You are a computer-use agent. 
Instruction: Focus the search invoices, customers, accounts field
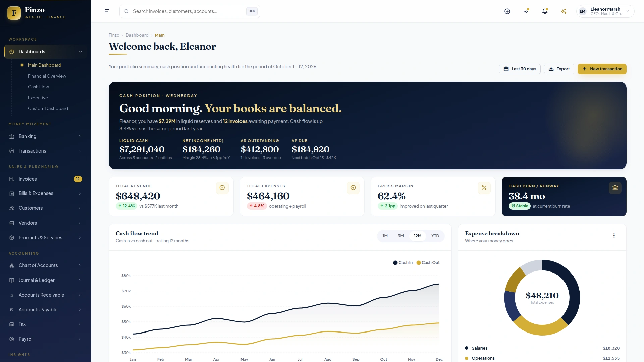pyautogui.click(x=190, y=11)
